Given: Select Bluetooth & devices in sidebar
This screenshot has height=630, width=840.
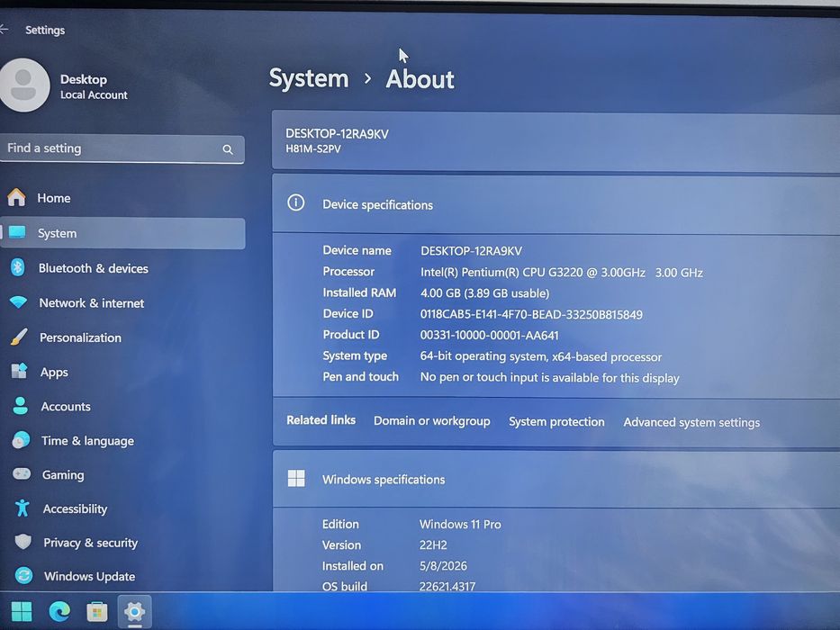Looking at the screenshot, I should click(x=122, y=268).
